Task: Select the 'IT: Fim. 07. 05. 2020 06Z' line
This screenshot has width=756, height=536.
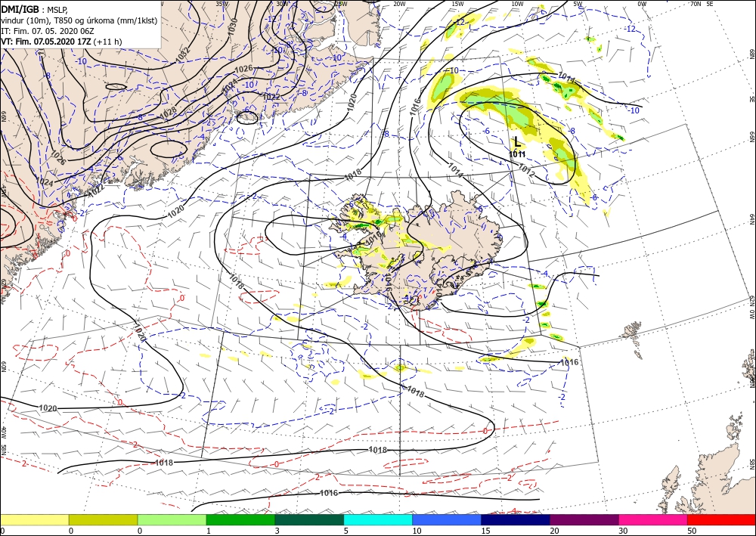Action: pos(46,31)
